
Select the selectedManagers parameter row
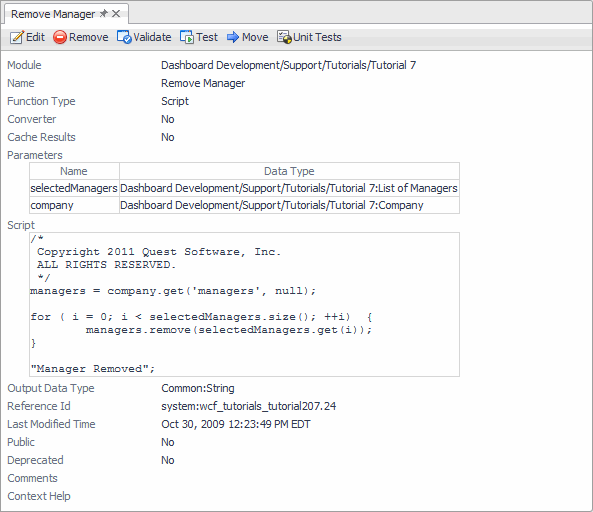[x=244, y=188]
